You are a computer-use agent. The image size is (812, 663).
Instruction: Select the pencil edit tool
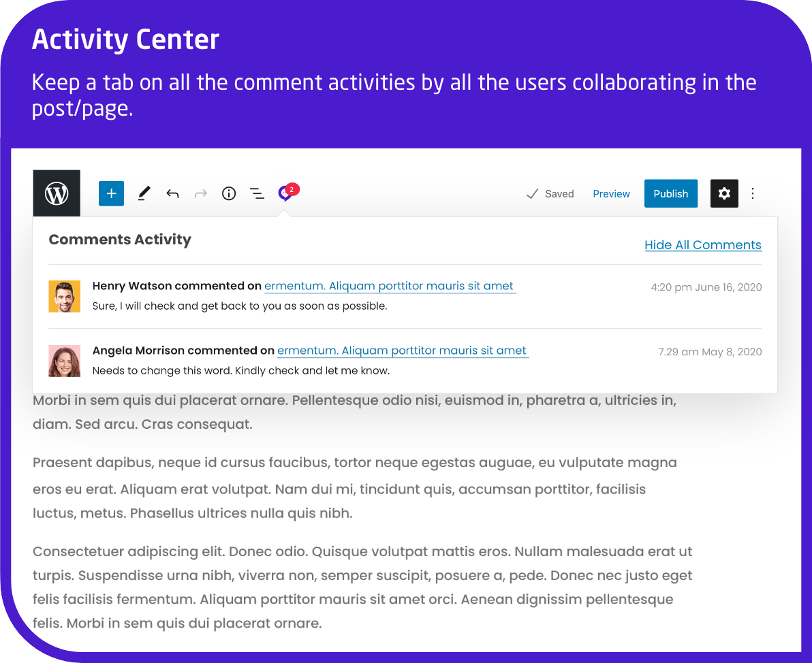tap(144, 193)
